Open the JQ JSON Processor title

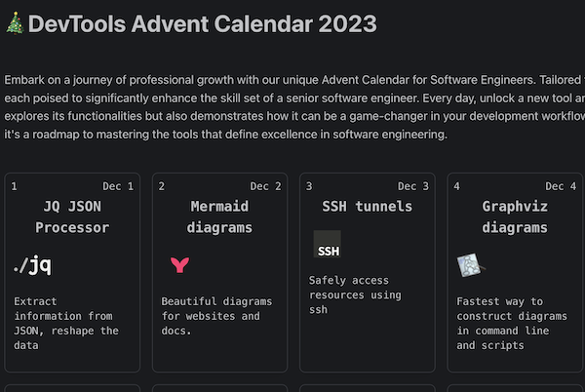point(71,216)
